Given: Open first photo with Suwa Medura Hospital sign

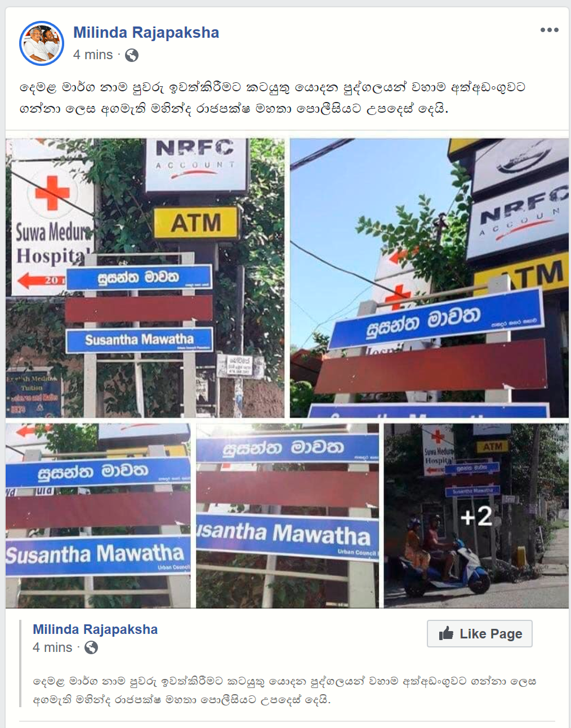Looking at the screenshot, I should 145,278.
